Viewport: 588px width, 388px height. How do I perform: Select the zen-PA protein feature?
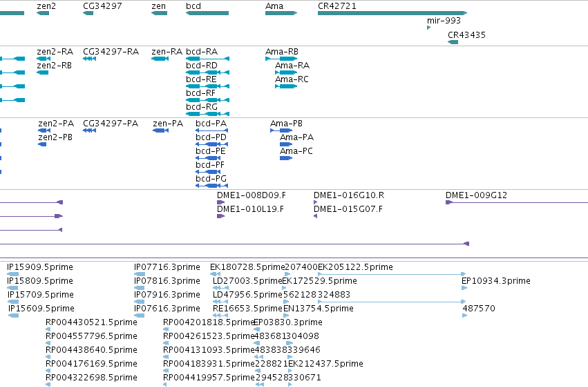point(160,130)
